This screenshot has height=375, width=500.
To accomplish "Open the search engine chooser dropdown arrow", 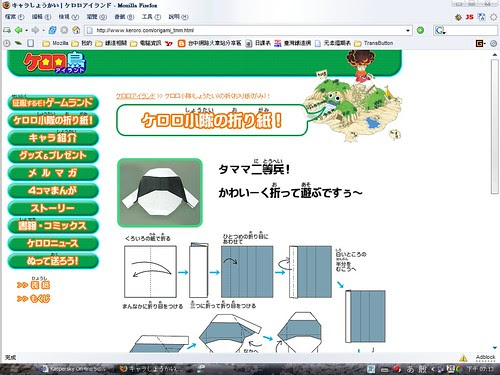I will (x=445, y=32).
